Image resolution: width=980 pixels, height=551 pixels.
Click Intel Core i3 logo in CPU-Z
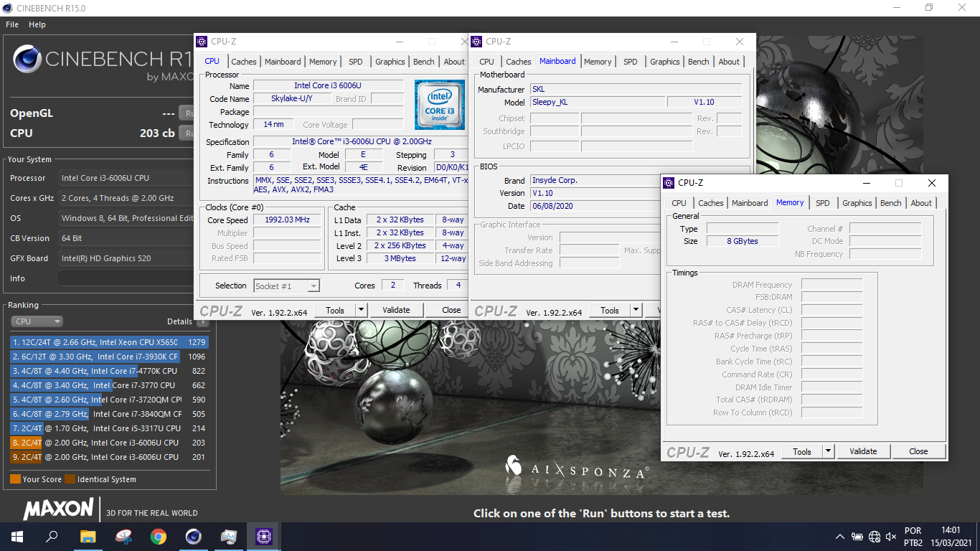pyautogui.click(x=440, y=105)
